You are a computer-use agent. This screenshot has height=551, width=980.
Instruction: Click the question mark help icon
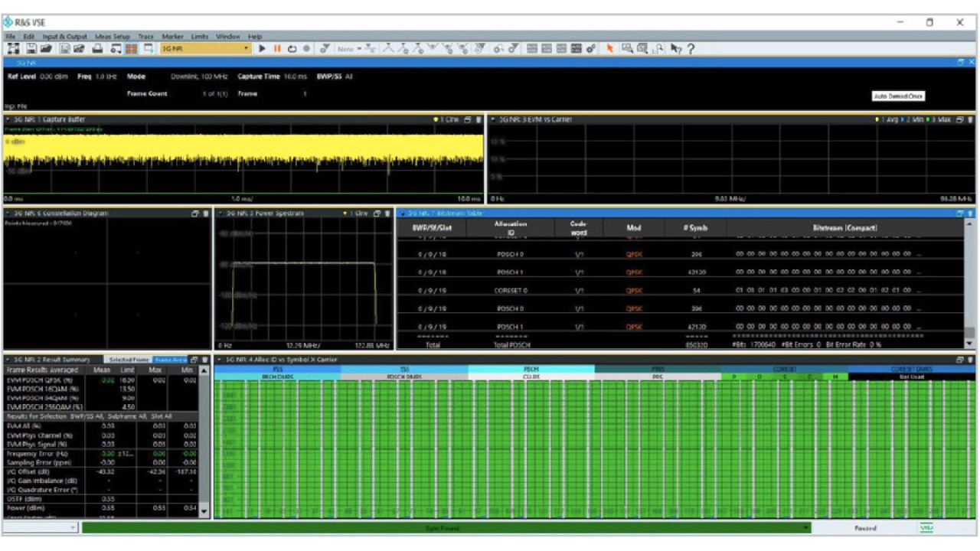(x=691, y=49)
